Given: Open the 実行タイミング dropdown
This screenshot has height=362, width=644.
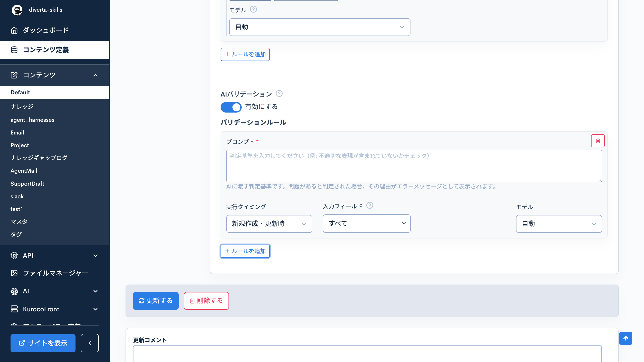Looking at the screenshot, I should (x=269, y=224).
